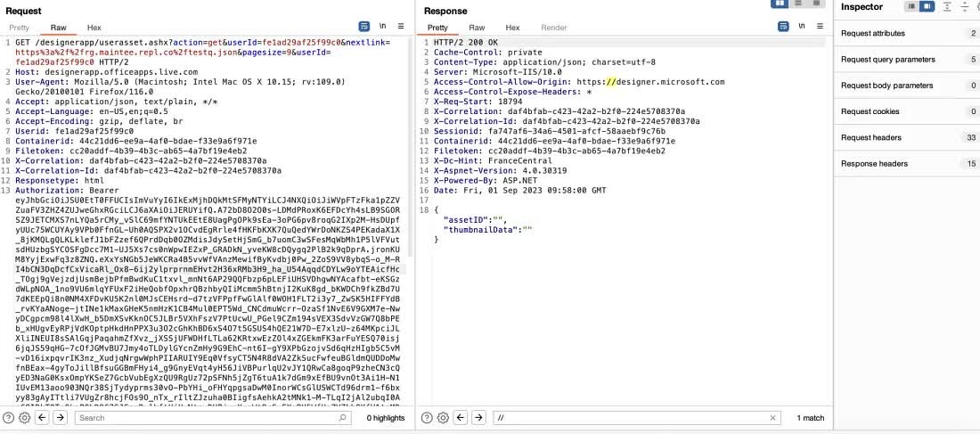Go to next match in Request search
Viewport: 980px width, 434px height.
click(60, 418)
